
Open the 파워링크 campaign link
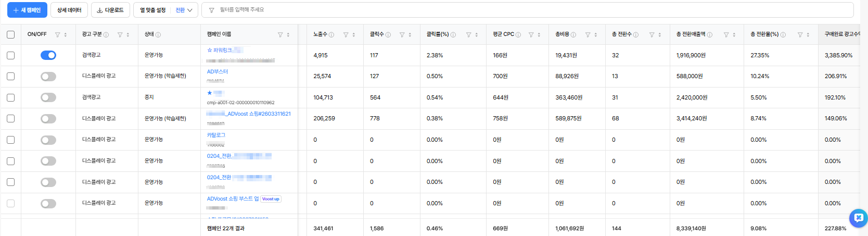tap(224, 51)
